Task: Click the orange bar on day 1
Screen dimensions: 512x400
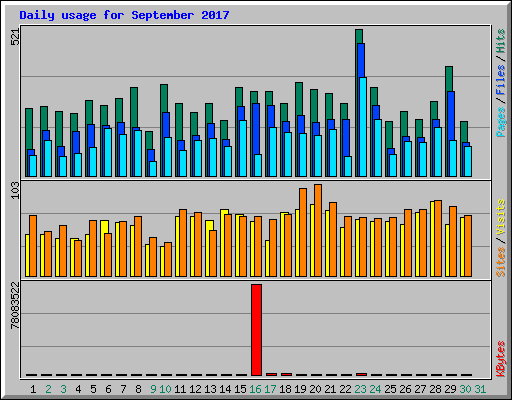Action: pos(33,246)
